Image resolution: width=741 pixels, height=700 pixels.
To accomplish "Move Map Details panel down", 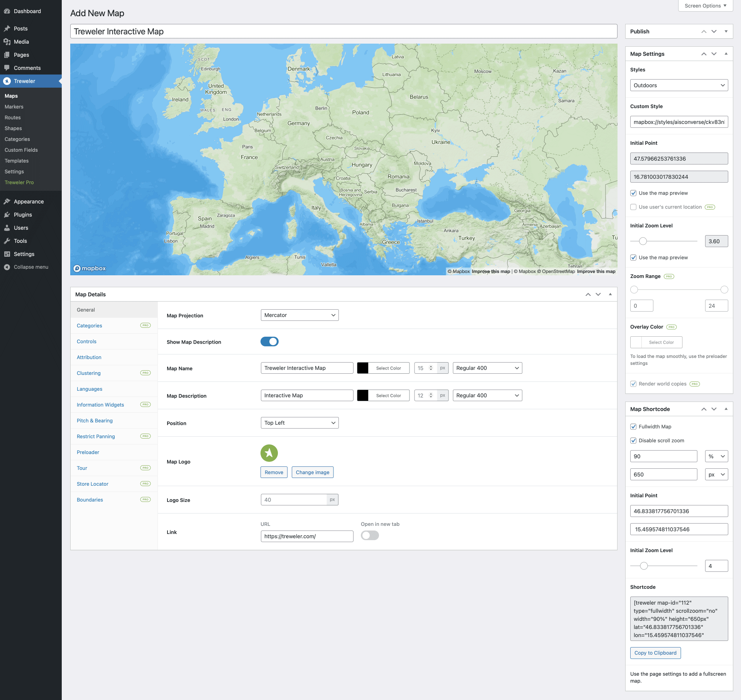I will click(x=598, y=294).
